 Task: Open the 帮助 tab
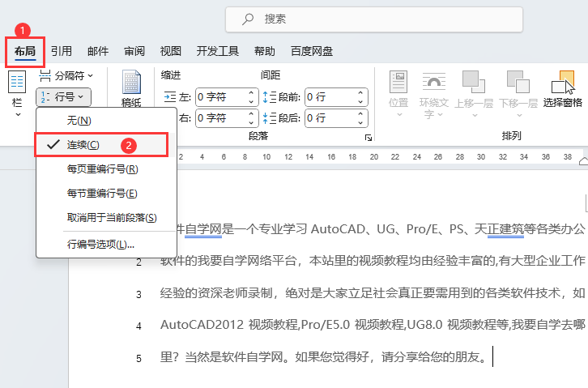click(x=264, y=51)
